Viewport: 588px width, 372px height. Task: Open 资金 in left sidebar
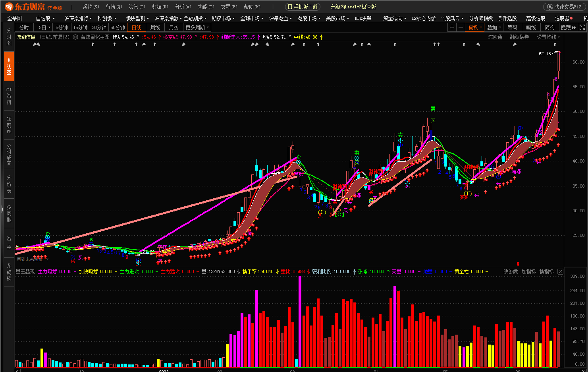[x=9, y=243]
